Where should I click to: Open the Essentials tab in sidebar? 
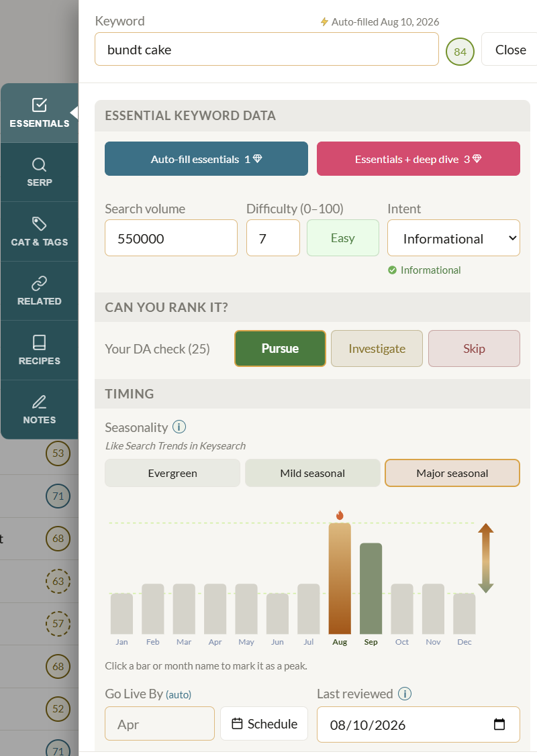point(39,113)
